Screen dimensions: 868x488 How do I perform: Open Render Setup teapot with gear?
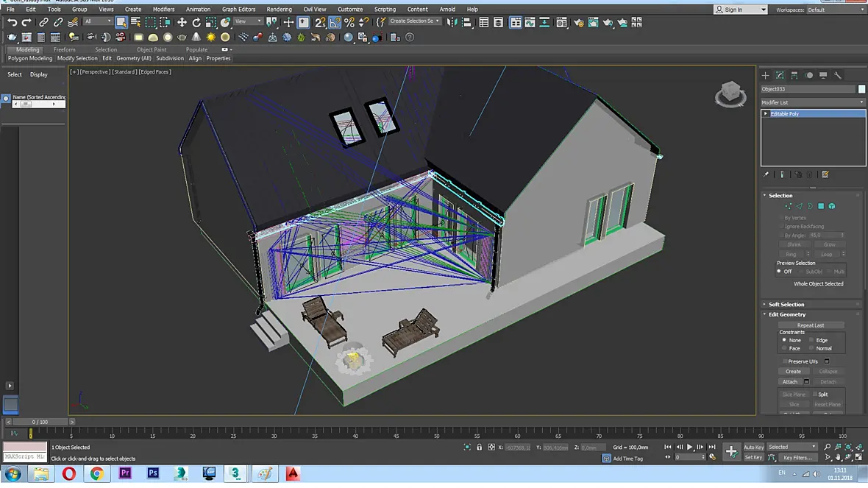(x=578, y=23)
